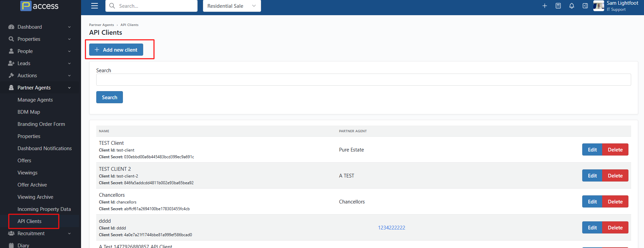Select the Pure Estate partner agent text

[352, 150]
